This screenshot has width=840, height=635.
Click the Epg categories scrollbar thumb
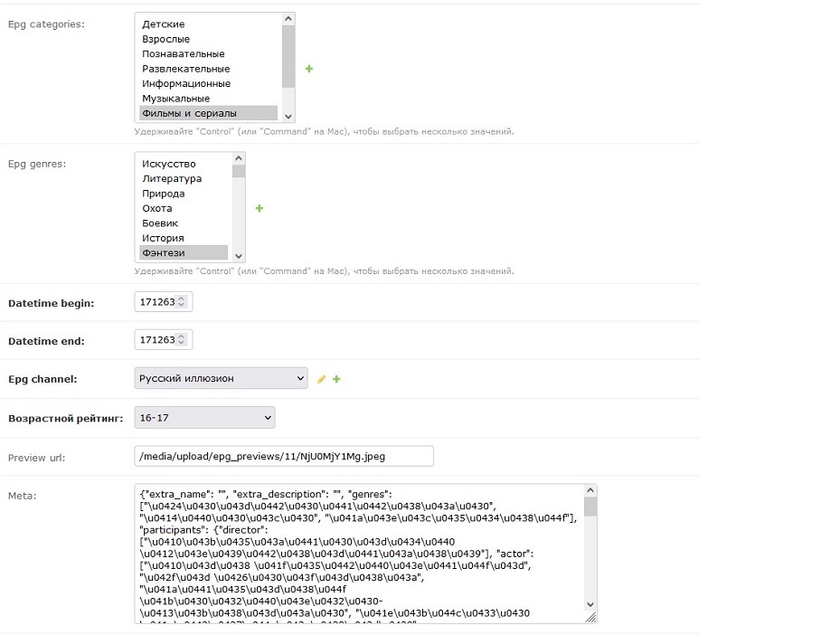[x=288, y=56]
